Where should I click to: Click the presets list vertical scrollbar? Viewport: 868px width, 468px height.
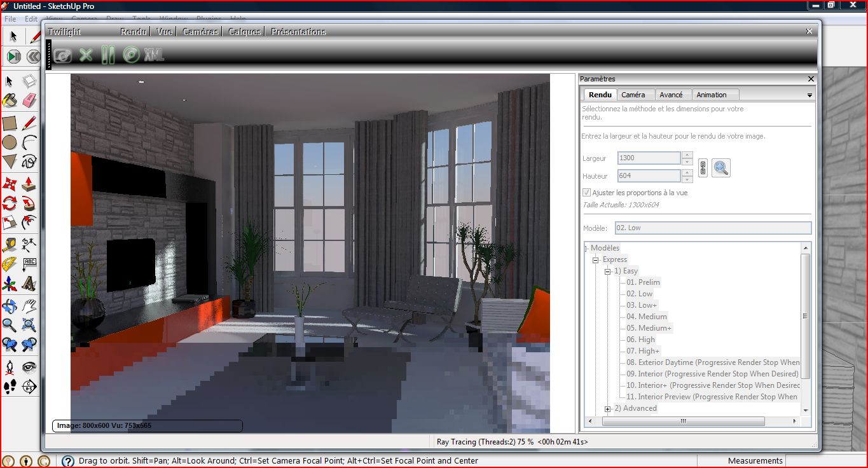pos(806,316)
